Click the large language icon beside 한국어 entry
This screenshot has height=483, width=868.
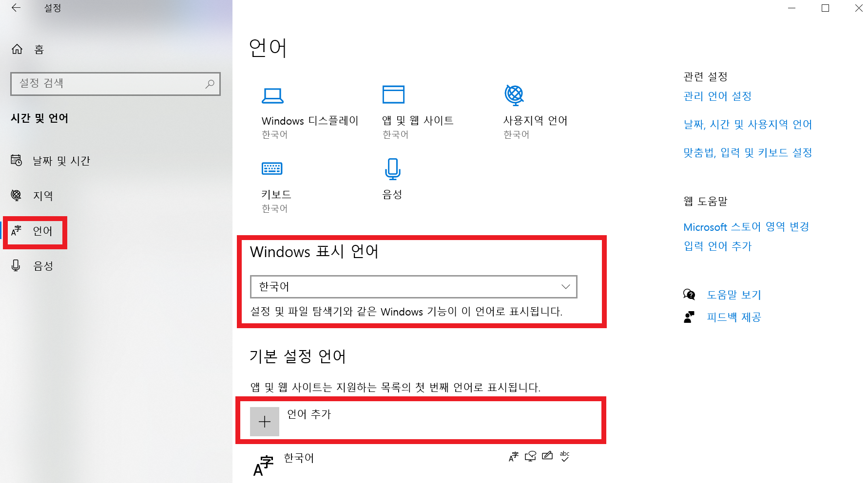pos(264,465)
